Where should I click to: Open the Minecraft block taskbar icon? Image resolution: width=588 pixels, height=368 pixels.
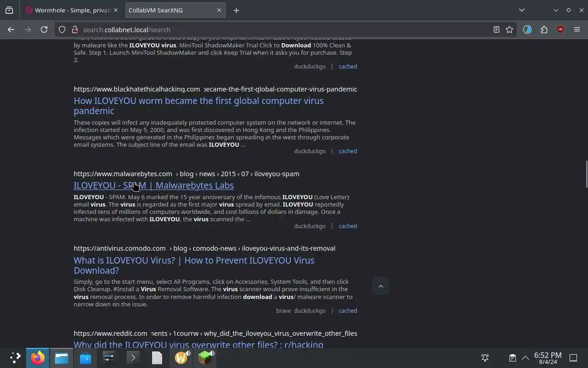click(x=205, y=357)
